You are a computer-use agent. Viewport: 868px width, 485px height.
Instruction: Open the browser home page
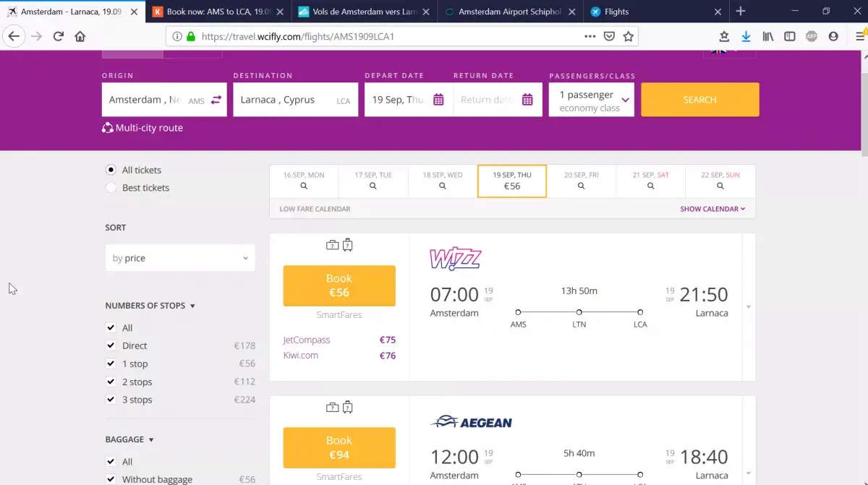tap(80, 36)
